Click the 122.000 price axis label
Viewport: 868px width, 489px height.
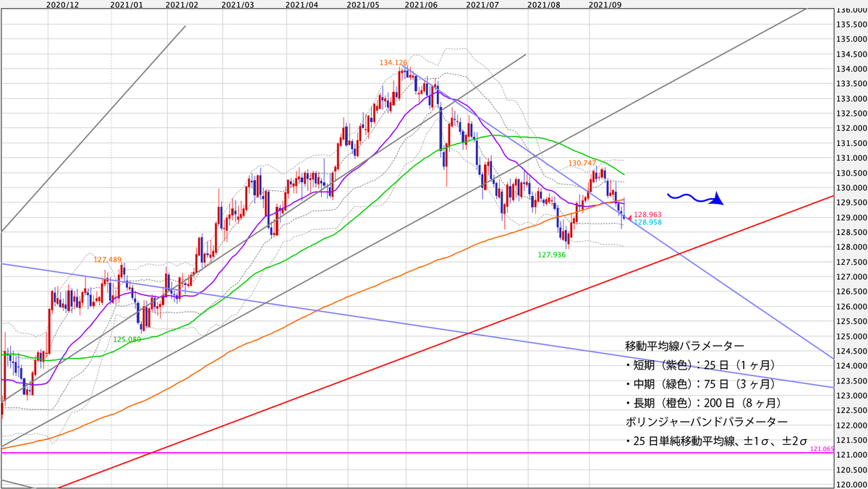coord(851,425)
